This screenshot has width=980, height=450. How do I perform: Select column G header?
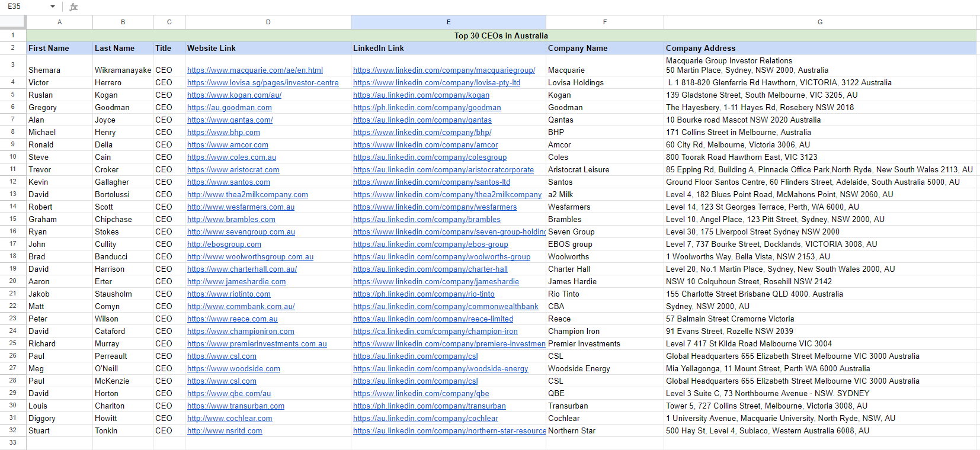coord(820,22)
